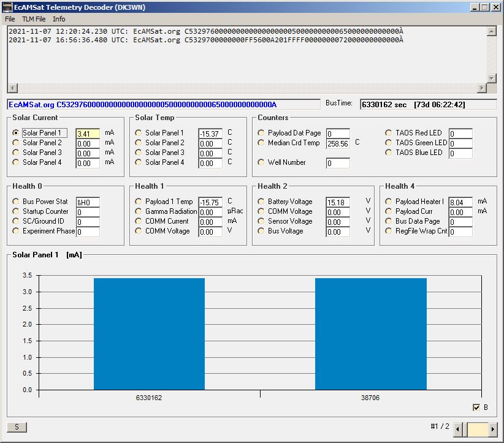Choose the Payload 1 Temp radio button
This screenshot has height=443, width=504.
(x=138, y=202)
